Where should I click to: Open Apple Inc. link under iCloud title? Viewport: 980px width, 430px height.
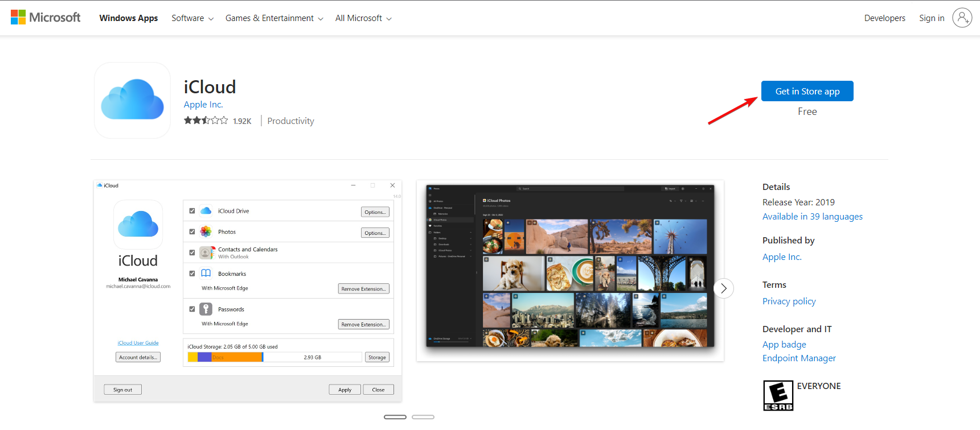203,105
